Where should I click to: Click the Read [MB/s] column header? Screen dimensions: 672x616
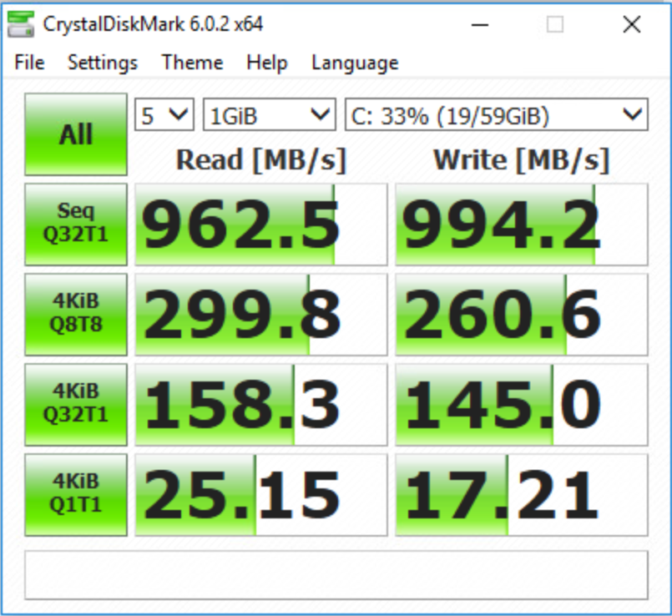261,160
